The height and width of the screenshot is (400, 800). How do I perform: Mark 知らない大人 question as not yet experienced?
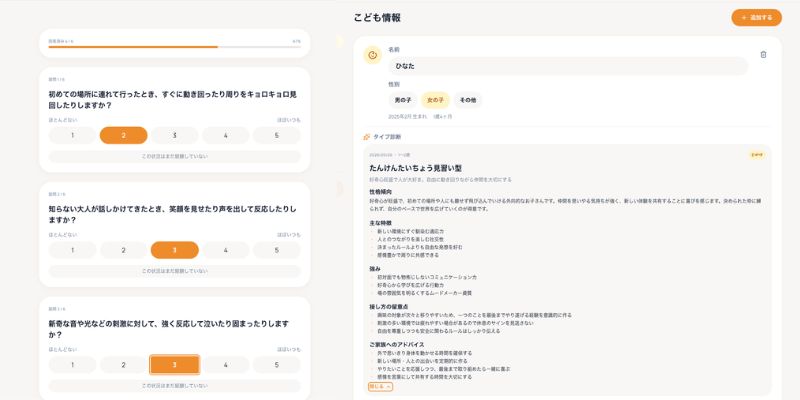[x=174, y=271]
